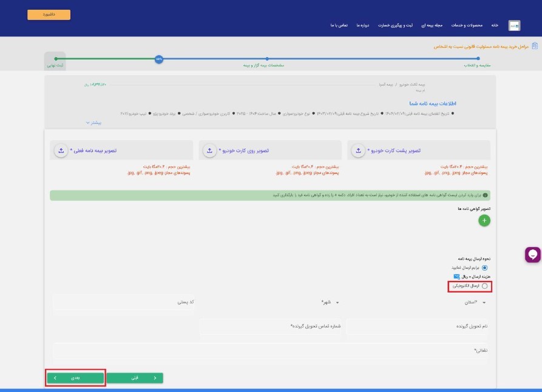Open the purple chat support widget
This screenshot has width=542, height=392.
[x=533, y=255]
